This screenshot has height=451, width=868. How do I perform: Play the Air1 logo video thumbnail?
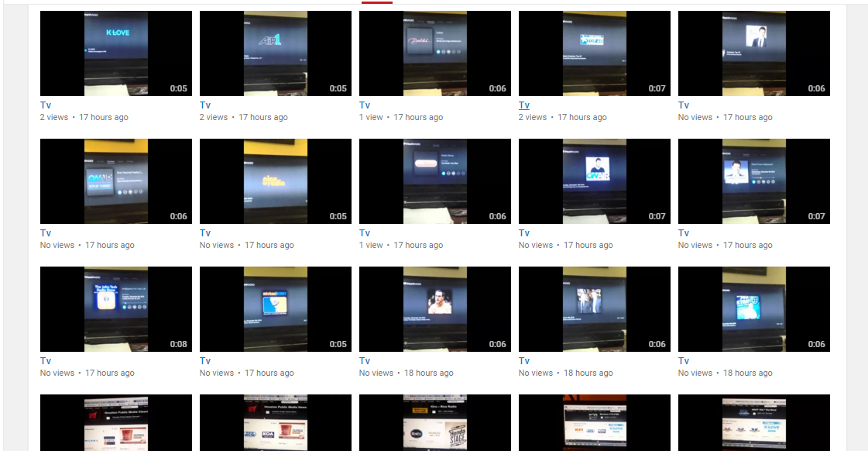[x=276, y=53]
